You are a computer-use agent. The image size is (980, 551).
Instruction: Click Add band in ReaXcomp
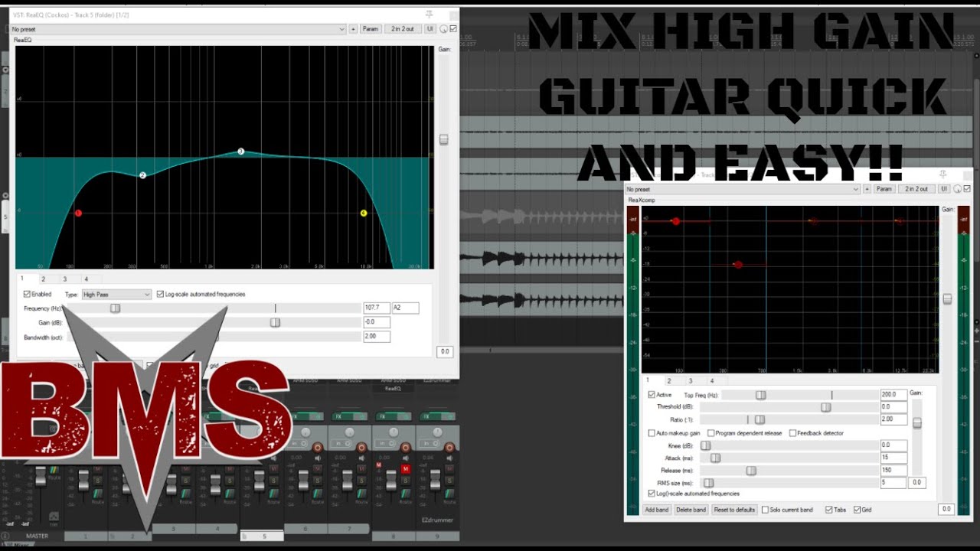coord(657,510)
